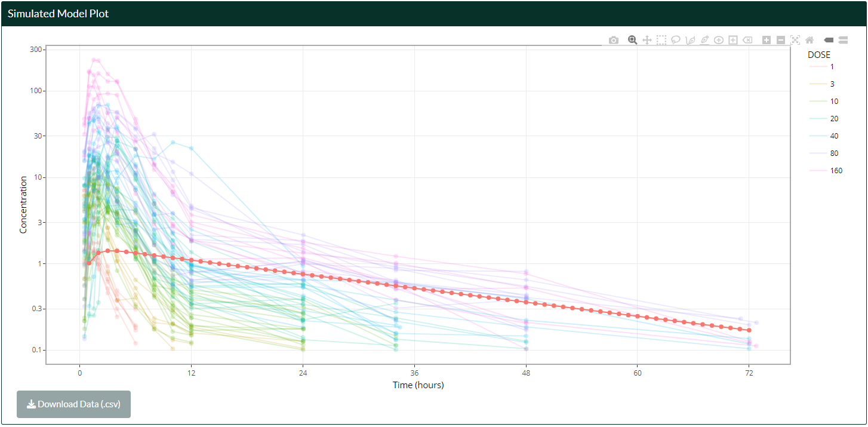The image size is (868, 427).
Task: Activate the Pan tool in plot toolbar
Action: 647,40
